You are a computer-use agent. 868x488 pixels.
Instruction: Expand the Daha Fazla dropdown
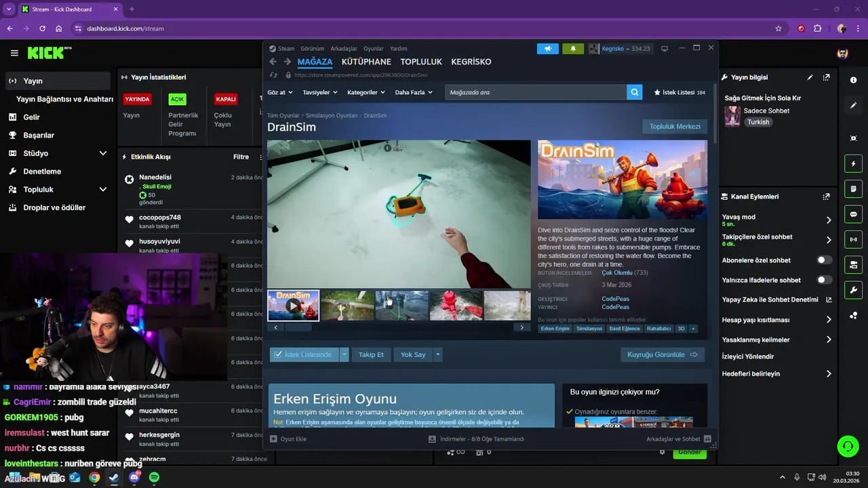414,92
